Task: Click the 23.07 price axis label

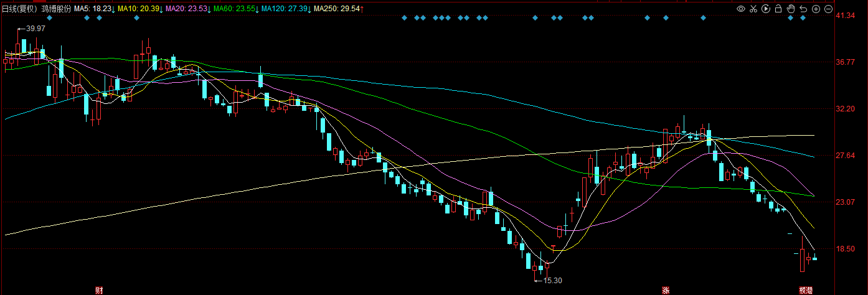Action: pos(846,202)
